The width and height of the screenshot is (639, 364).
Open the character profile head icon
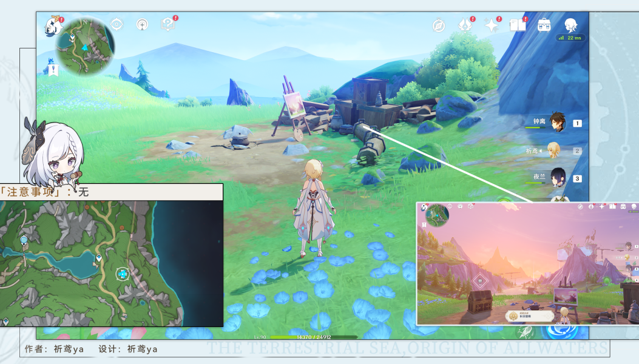point(570,25)
